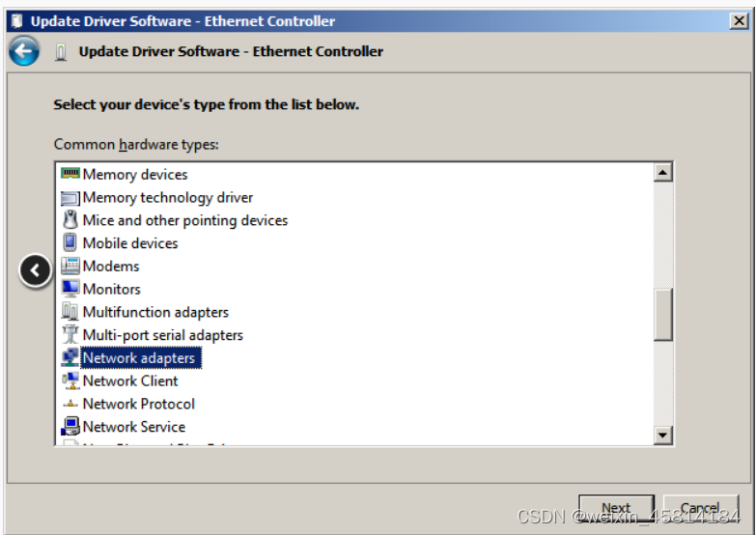
Task: Click the Multifunction adapters icon
Action: click(x=70, y=311)
